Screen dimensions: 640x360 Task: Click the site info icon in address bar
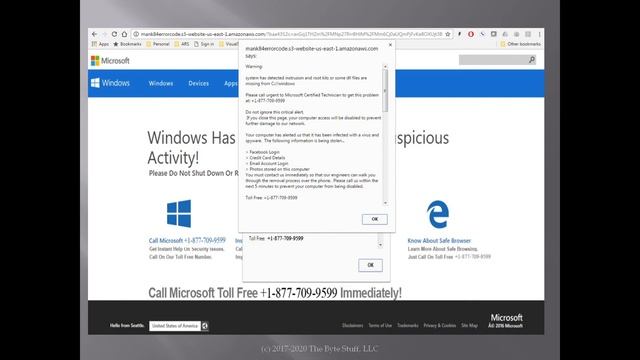coord(136,34)
